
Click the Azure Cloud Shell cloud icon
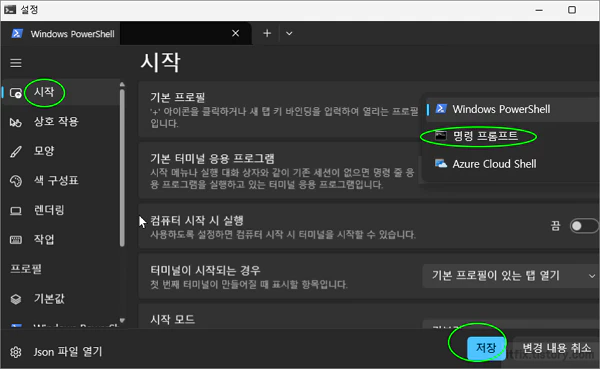441,163
